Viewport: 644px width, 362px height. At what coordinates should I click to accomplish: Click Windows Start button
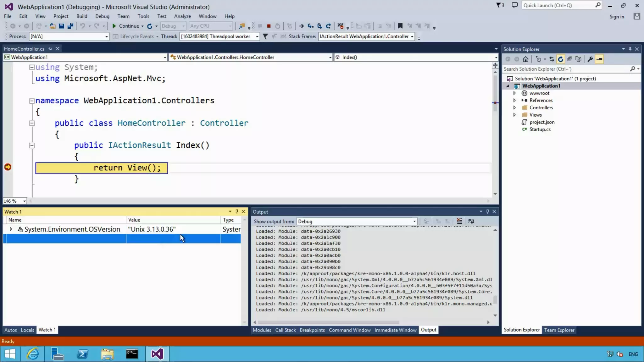(10, 354)
